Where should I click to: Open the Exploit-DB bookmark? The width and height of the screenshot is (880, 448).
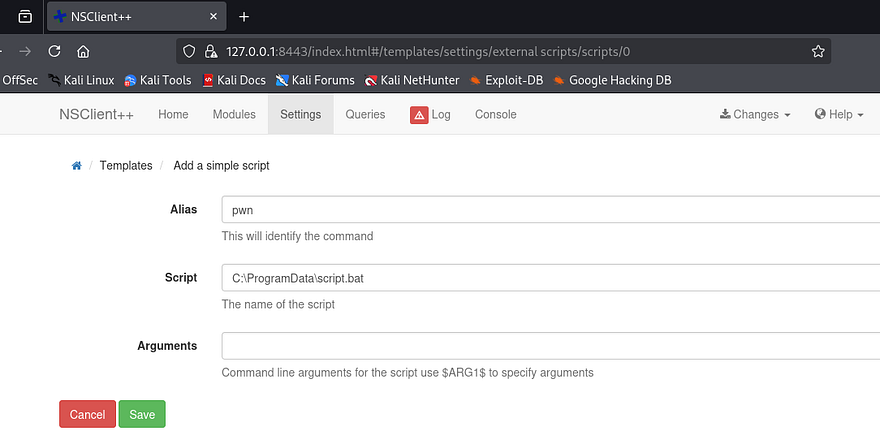pos(505,80)
